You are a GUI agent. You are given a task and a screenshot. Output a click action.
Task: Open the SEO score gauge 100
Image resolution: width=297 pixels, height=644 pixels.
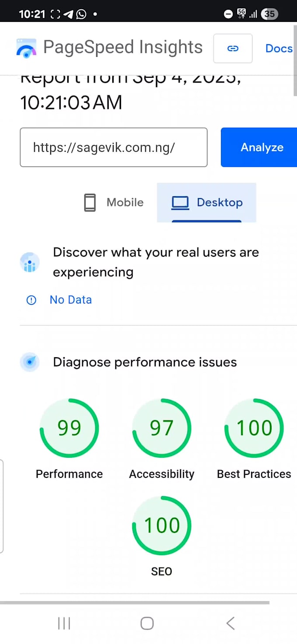(x=162, y=526)
